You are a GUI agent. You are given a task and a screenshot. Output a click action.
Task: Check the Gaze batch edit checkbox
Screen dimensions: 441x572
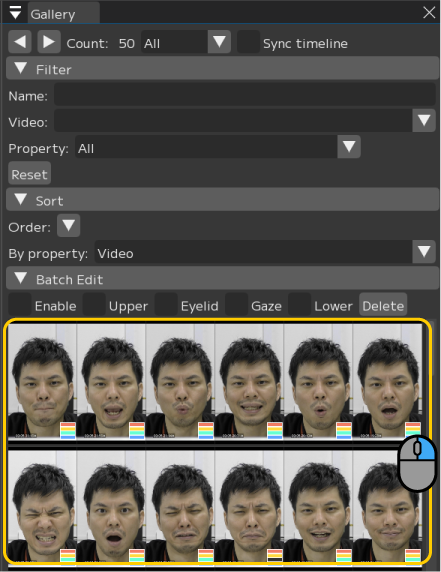point(236,304)
